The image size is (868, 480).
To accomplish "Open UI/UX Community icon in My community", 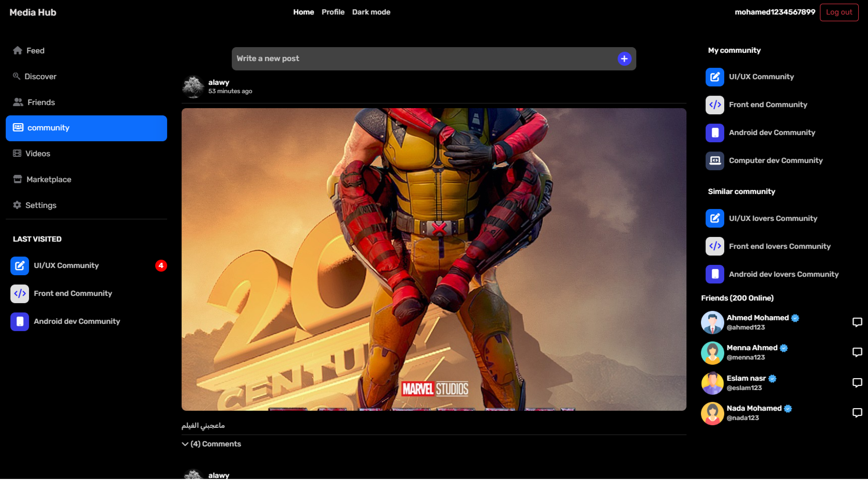I will point(715,77).
